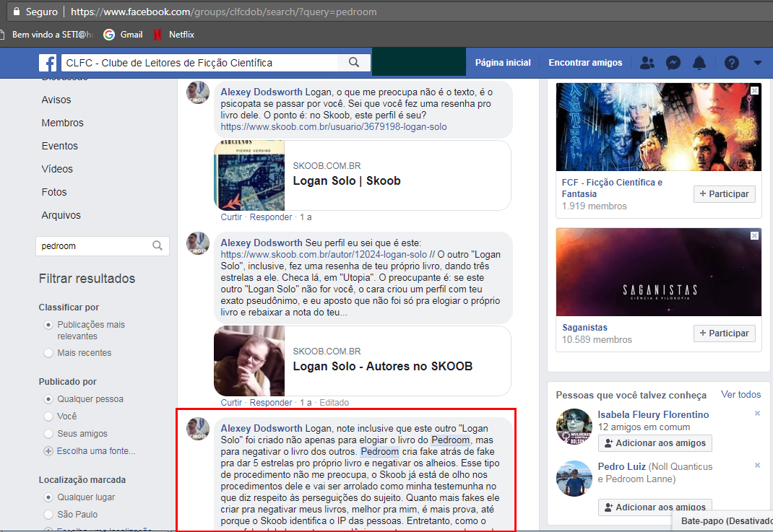Open Pedro Luiz's profile picture

coord(574,479)
